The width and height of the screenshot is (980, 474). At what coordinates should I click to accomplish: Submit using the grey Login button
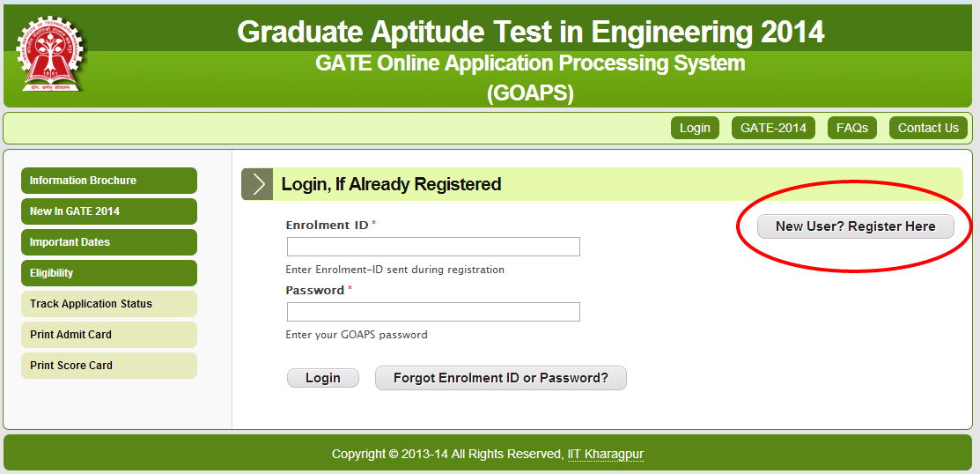323,378
